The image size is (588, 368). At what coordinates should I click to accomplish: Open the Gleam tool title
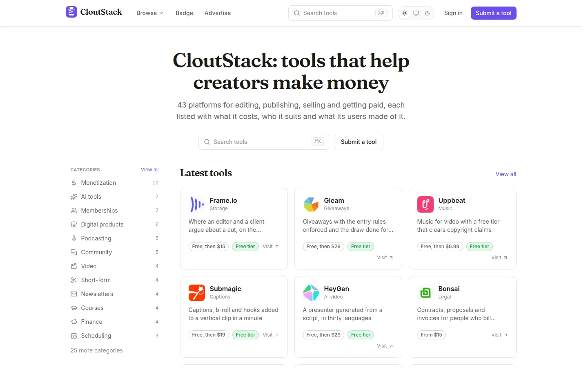[x=334, y=200]
